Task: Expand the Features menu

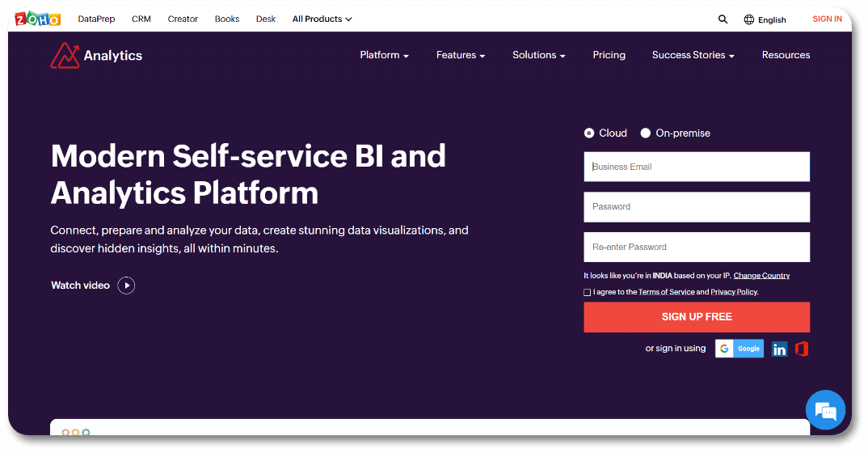Action: tap(461, 55)
